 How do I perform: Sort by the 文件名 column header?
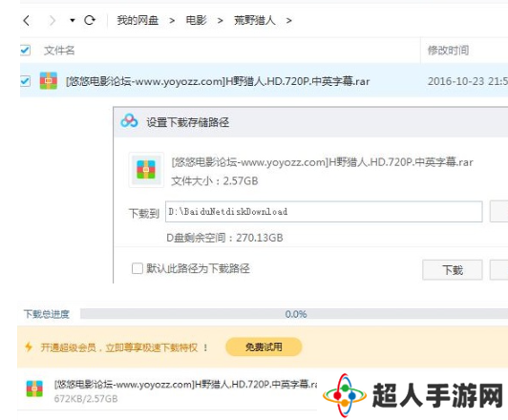pyautogui.click(x=59, y=51)
